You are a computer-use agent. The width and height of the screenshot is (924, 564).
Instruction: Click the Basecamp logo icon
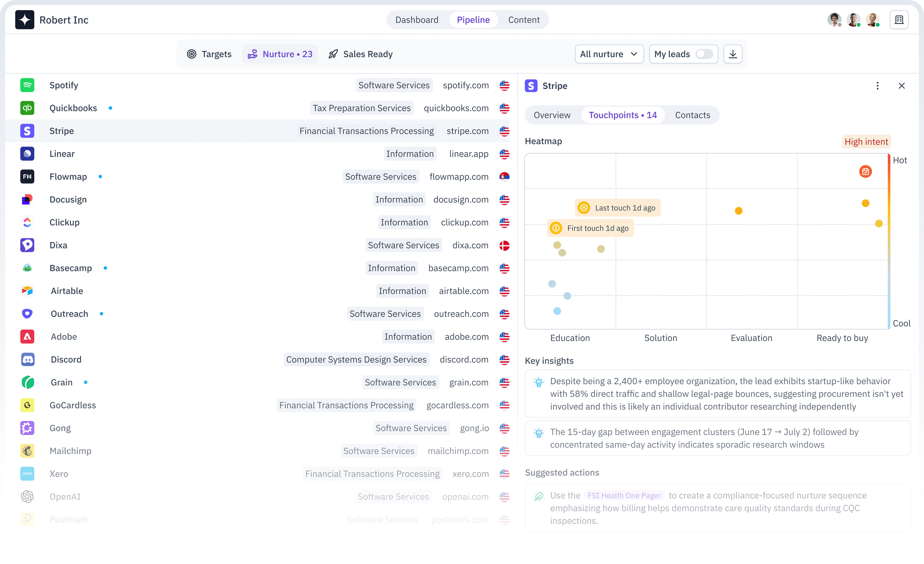pos(27,268)
